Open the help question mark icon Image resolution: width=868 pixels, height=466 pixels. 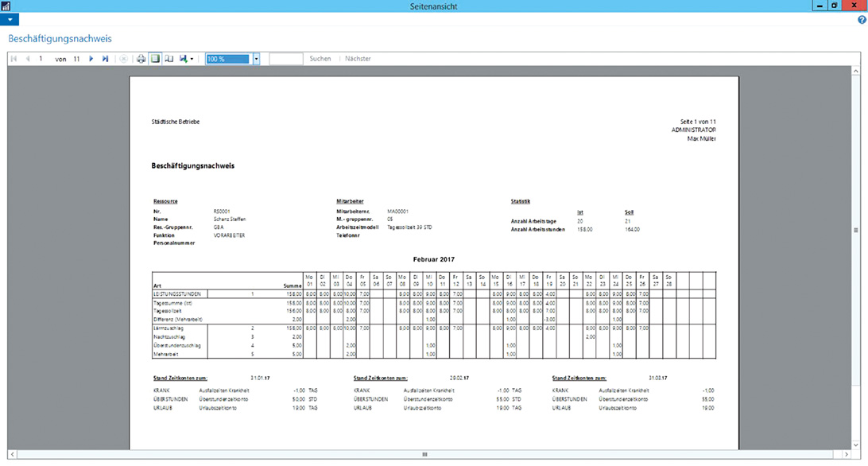pos(862,19)
